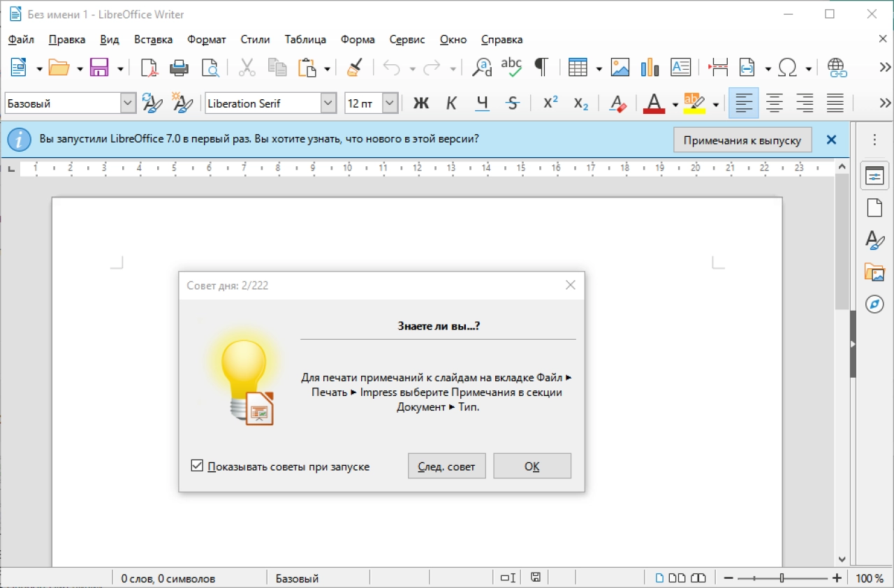Viewport: 894px width, 588px height.
Task: Click the Open file folder icon
Action: pyautogui.click(x=59, y=68)
